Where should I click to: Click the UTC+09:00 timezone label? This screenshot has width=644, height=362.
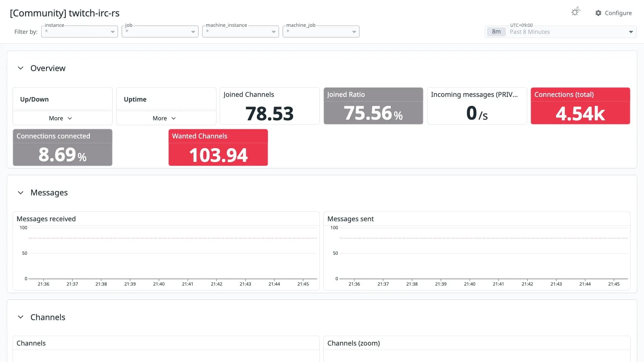[x=521, y=25]
